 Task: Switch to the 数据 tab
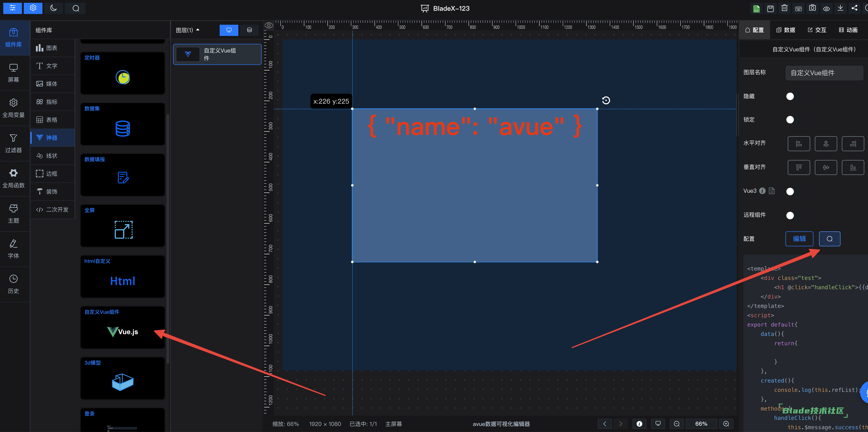(x=786, y=30)
